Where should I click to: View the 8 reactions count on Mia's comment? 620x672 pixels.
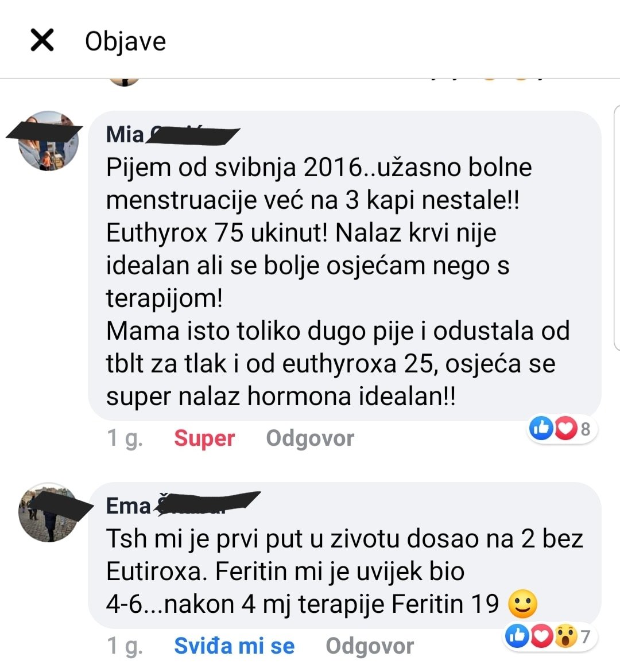[586, 429]
